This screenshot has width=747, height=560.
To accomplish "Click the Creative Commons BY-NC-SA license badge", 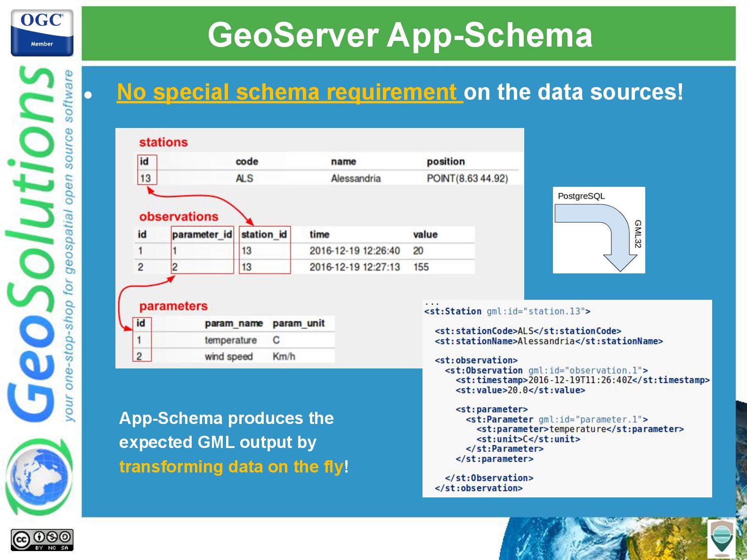I will (42, 540).
